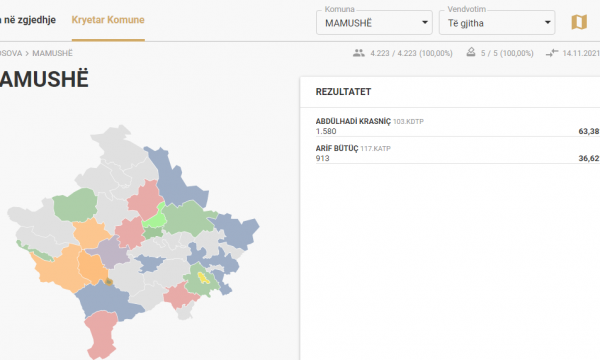Select the red southernmost municipality on map
This screenshot has width=600, height=360.
pos(101,334)
